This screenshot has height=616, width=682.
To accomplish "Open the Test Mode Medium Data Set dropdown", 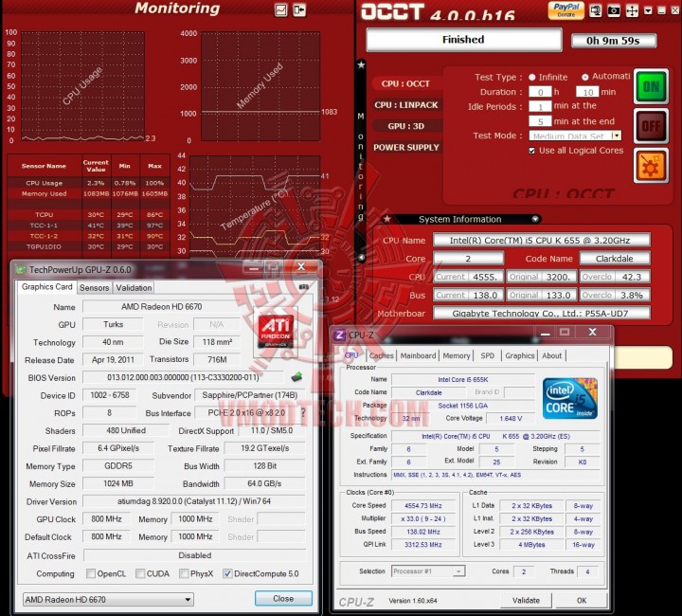I will pos(575,136).
